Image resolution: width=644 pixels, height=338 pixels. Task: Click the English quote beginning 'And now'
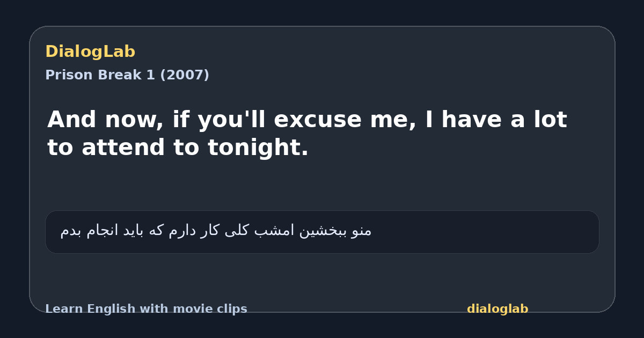click(307, 133)
